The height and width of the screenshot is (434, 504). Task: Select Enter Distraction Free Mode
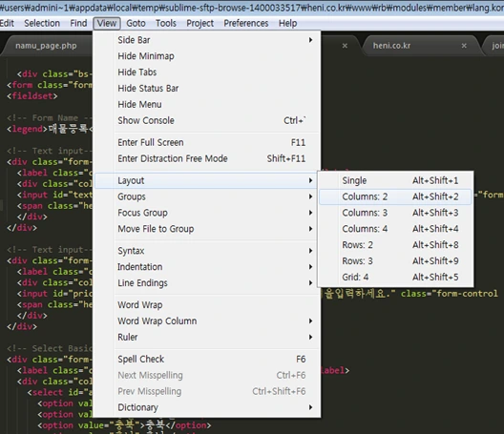pyautogui.click(x=207, y=158)
